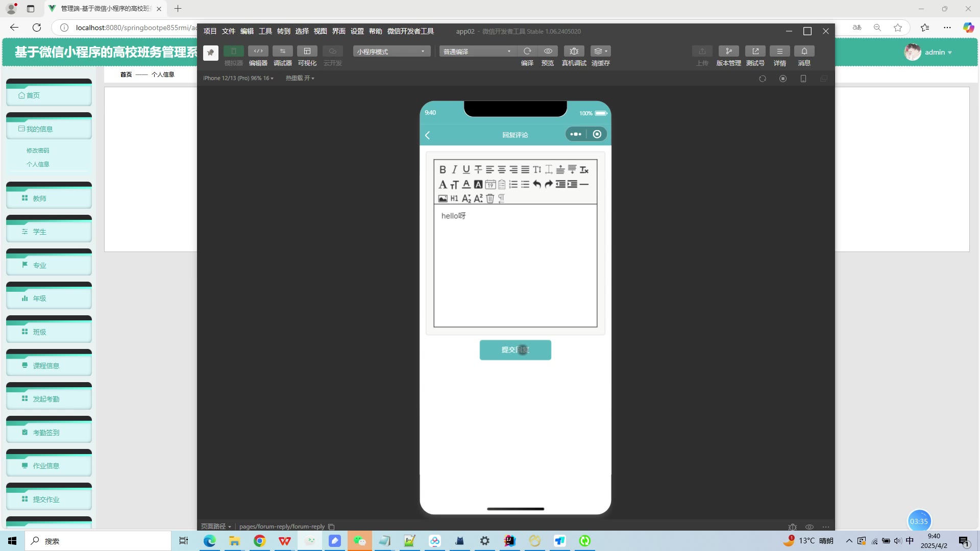Click the clear formatting Tx icon
Image resolution: width=980 pixels, height=551 pixels.
(584, 169)
